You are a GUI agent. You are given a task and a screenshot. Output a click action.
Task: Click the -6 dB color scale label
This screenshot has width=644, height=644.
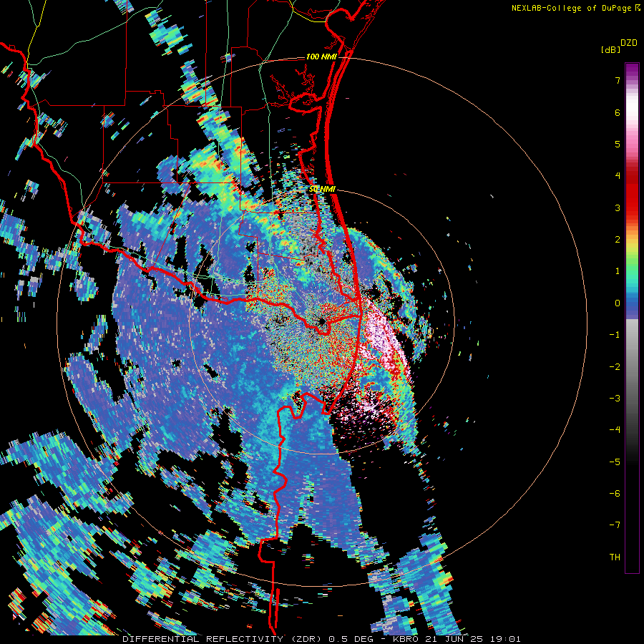[x=615, y=494]
